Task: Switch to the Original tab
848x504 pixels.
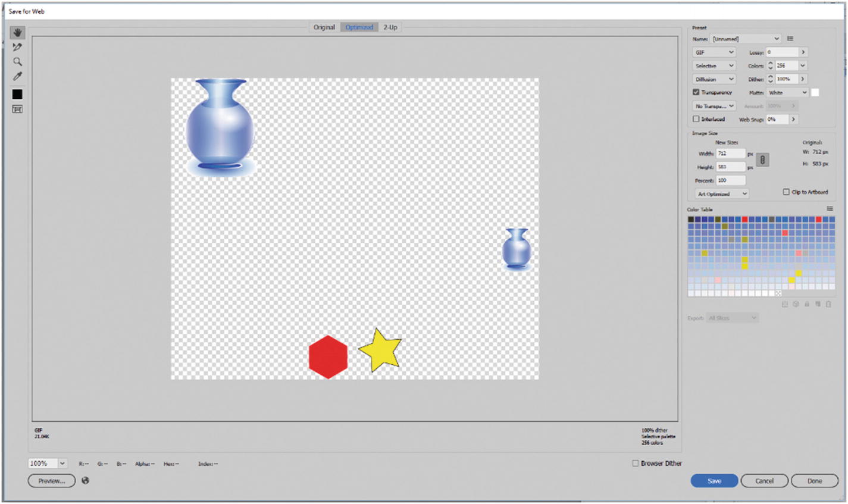Action: click(324, 27)
